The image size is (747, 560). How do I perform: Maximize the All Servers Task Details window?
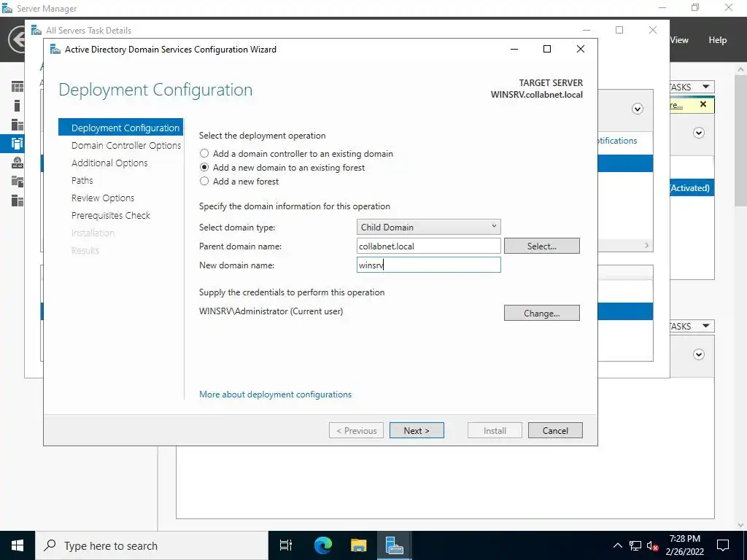(619, 30)
